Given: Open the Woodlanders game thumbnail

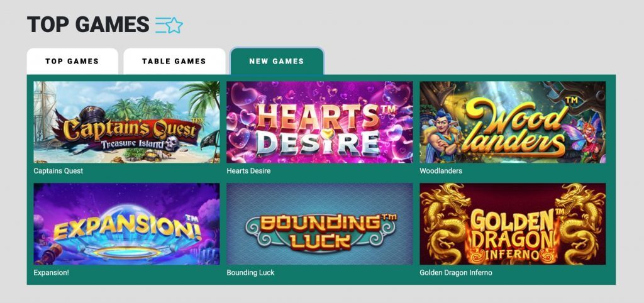Looking at the screenshot, I should pos(513,122).
